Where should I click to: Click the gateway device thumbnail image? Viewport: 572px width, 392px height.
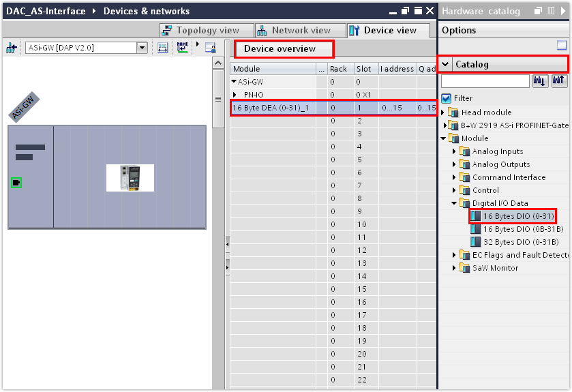point(130,178)
